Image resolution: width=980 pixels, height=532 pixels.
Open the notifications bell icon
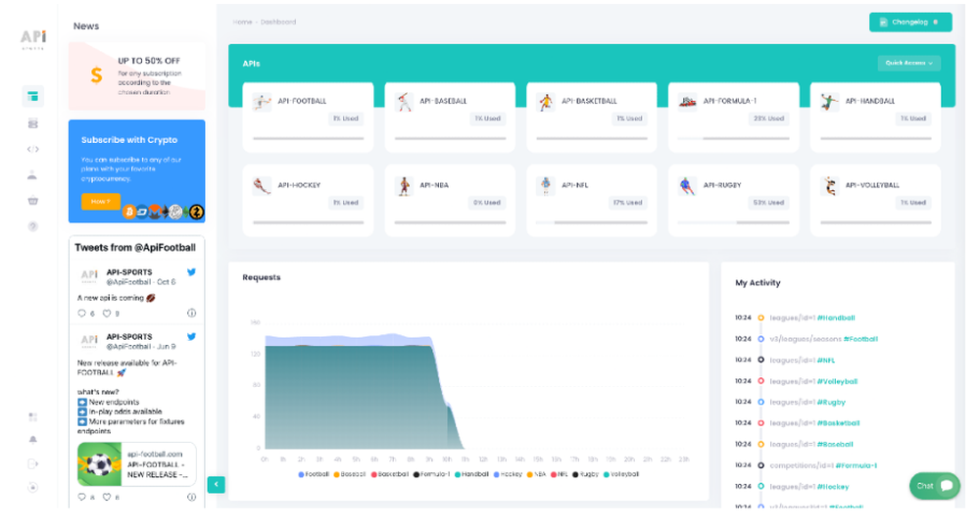pos(33,440)
